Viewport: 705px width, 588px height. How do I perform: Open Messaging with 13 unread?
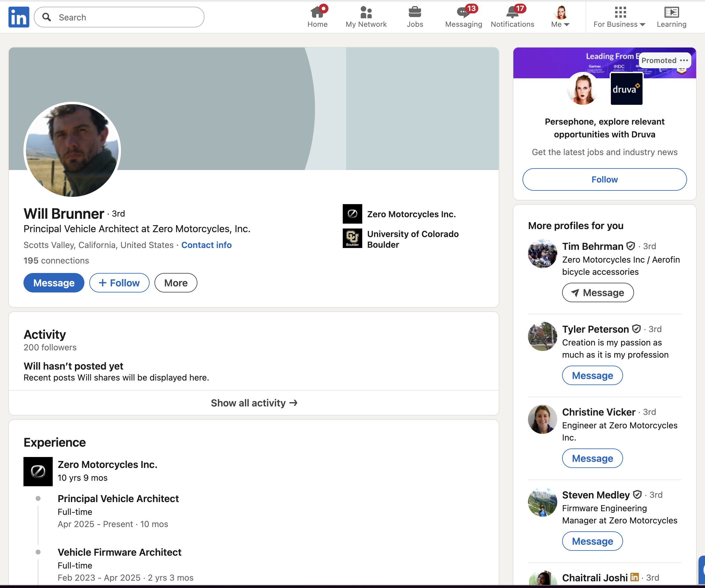463,13
